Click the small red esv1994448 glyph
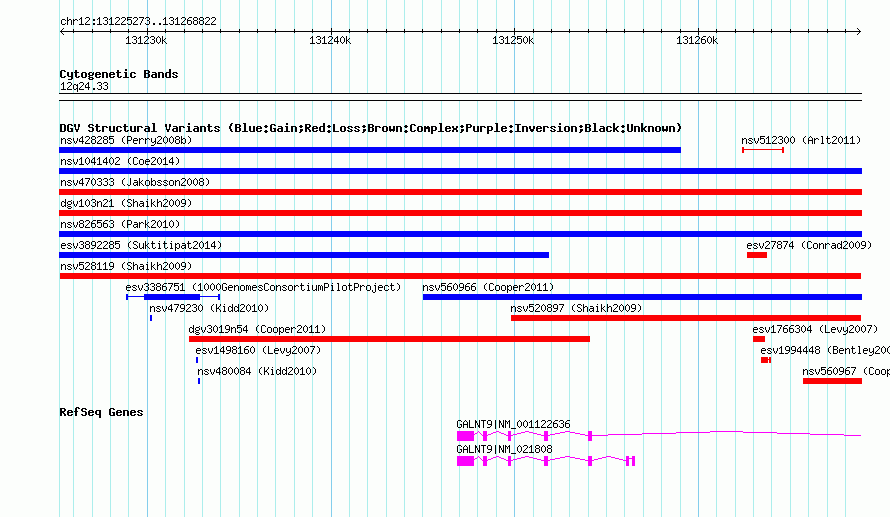Viewport: 890px width, 517px height. click(x=766, y=360)
